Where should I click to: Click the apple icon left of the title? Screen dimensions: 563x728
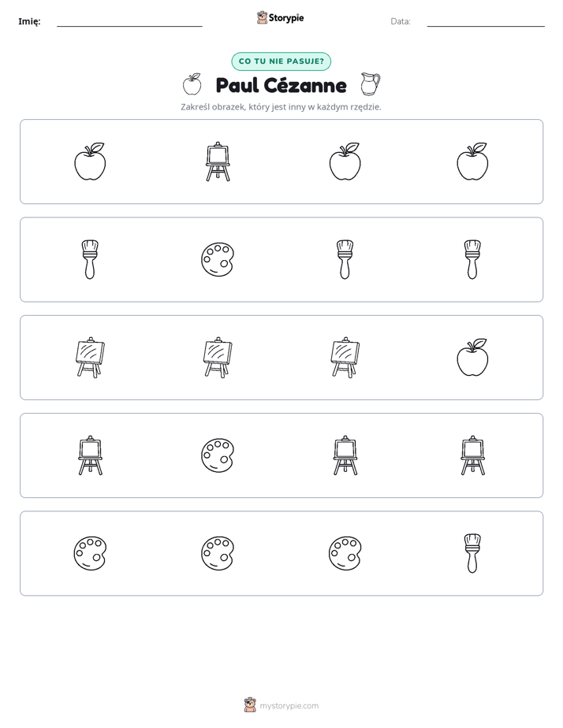click(192, 84)
